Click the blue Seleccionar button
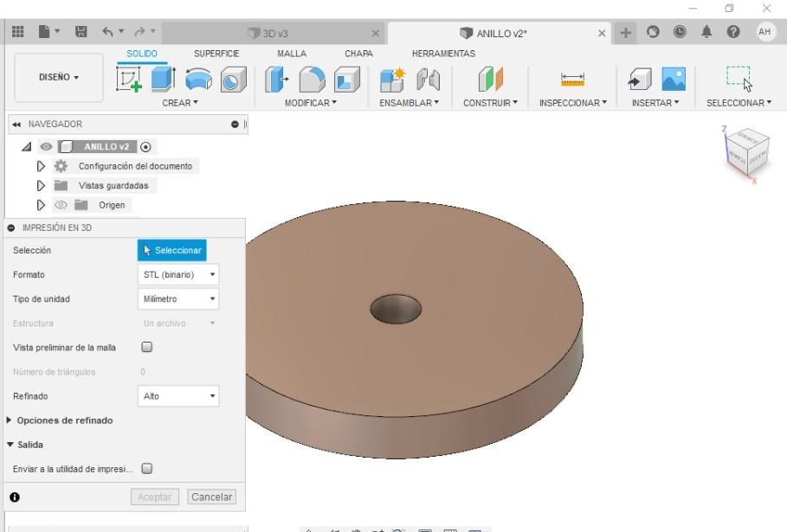The width and height of the screenshot is (787, 532). click(x=171, y=250)
